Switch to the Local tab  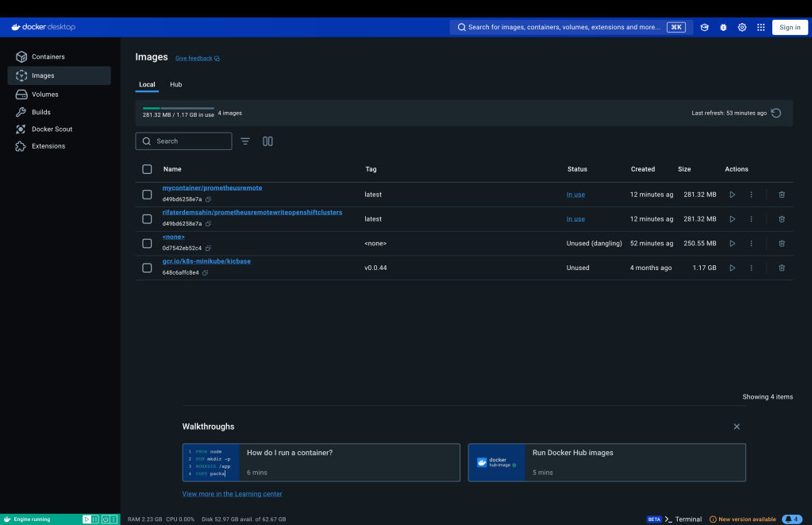pos(147,84)
